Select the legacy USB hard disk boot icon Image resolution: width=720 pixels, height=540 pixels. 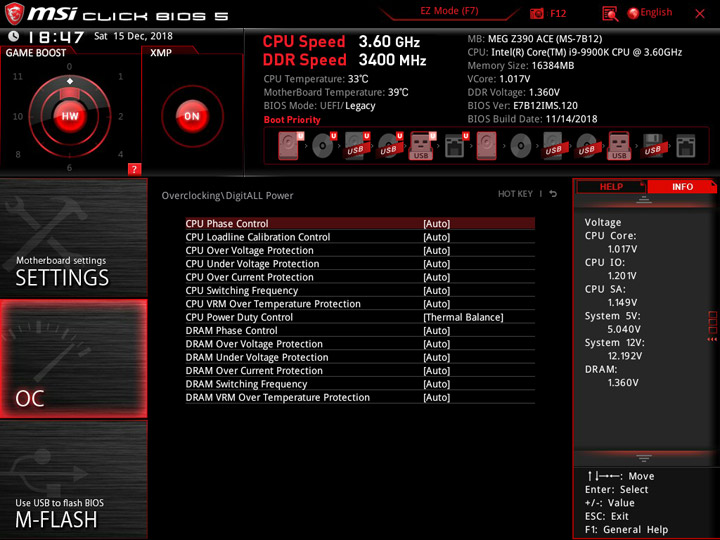[554, 146]
